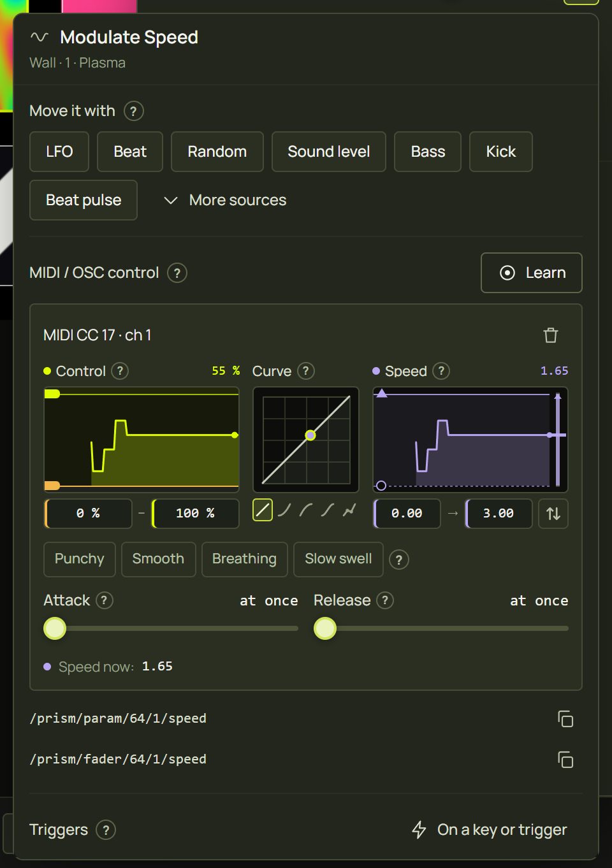Screen dimensions: 612x868
Task: Select the Sound level source
Action: (x=329, y=152)
